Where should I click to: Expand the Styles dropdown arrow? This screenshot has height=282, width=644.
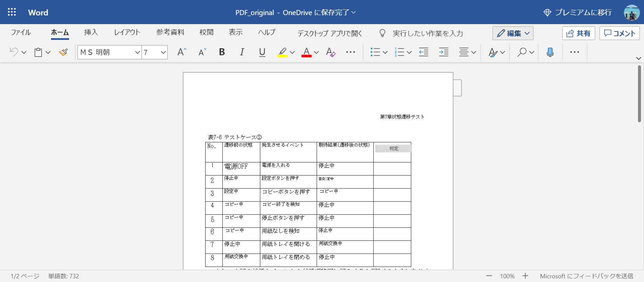click(502, 52)
